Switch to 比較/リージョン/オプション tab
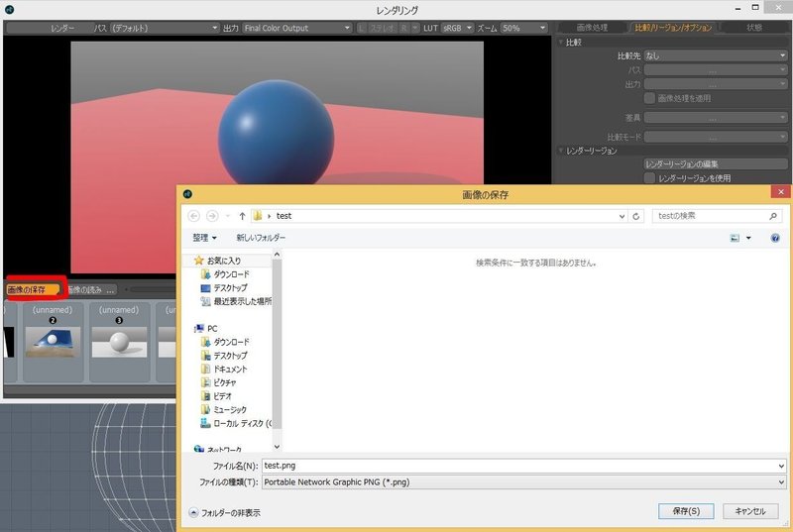 click(673, 28)
